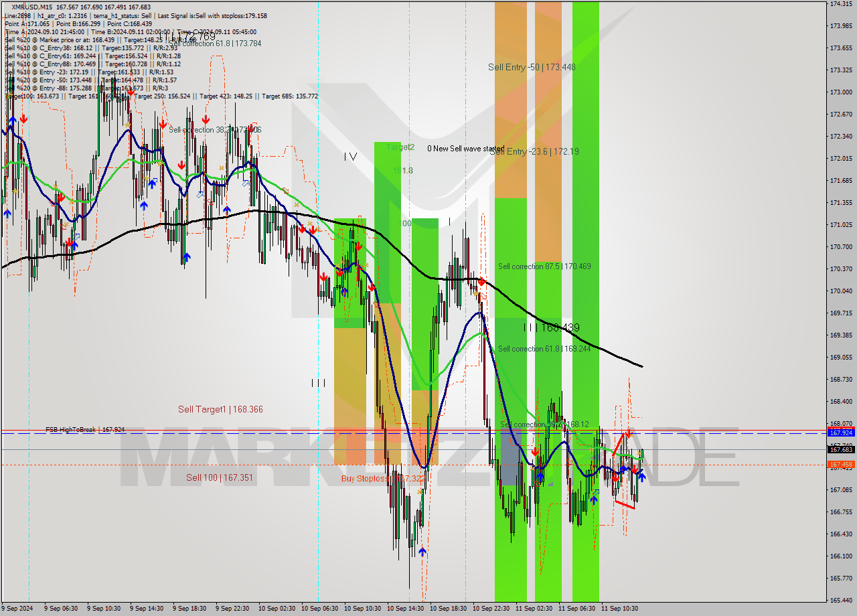The width and height of the screenshot is (857, 616).
Task: Click '10 Sep 22:30' on the time axis
Action: tap(491, 609)
